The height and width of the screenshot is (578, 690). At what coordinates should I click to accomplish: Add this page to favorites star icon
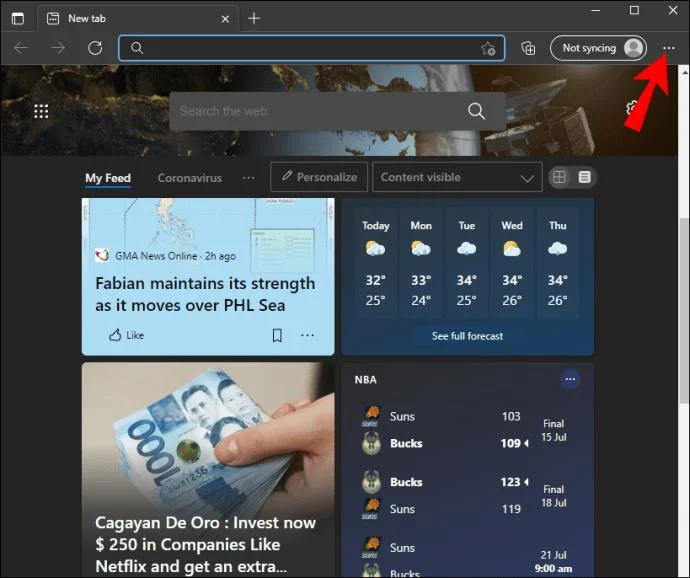tap(488, 48)
